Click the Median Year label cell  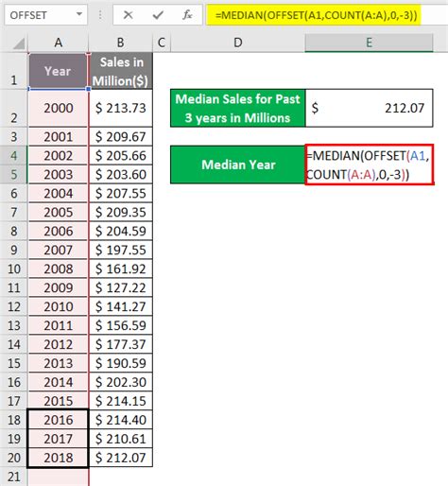[x=238, y=165]
